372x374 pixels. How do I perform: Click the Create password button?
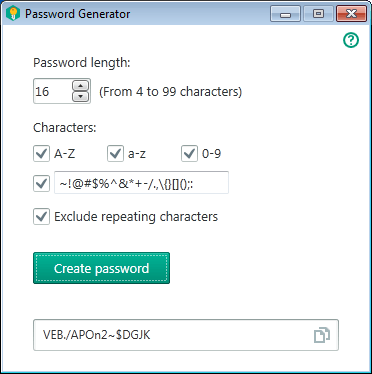pyautogui.click(x=101, y=268)
